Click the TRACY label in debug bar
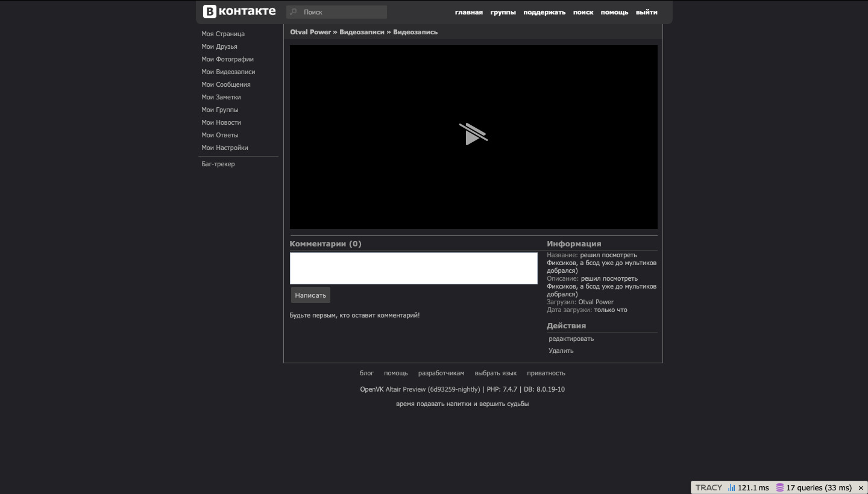Viewport: 868px width, 494px height. 709,488
